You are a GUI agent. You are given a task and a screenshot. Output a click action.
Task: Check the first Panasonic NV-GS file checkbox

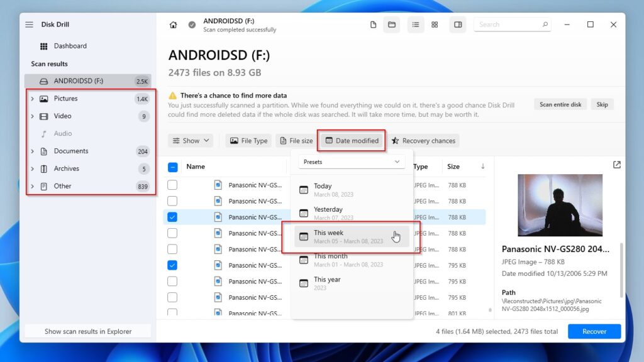pyautogui.click(x=172, y=185)
